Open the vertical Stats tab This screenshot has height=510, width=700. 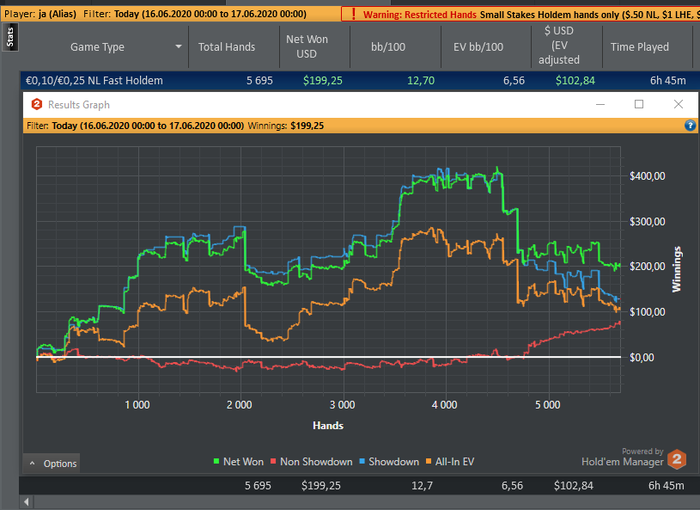[x=10, y=38]
